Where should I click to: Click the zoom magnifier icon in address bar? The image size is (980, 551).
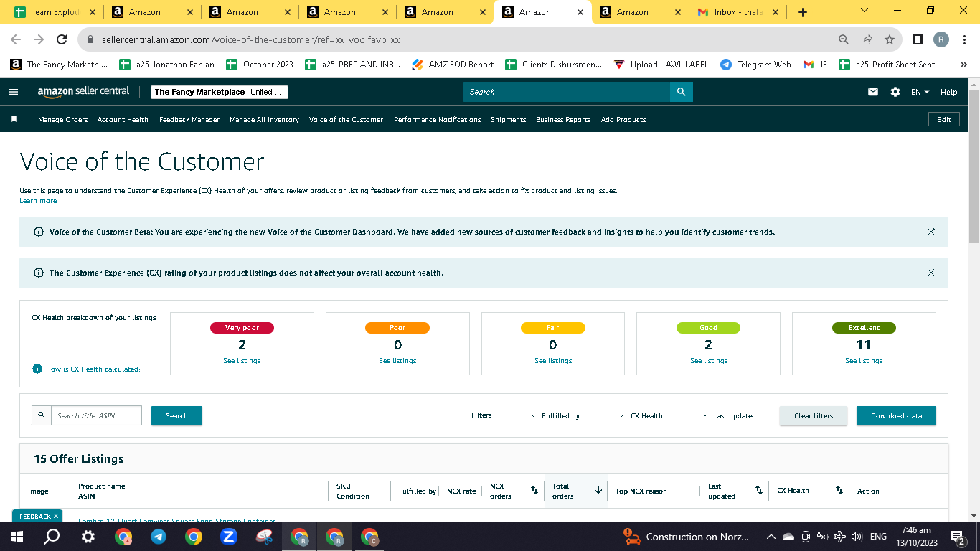[x=844, y=39]
